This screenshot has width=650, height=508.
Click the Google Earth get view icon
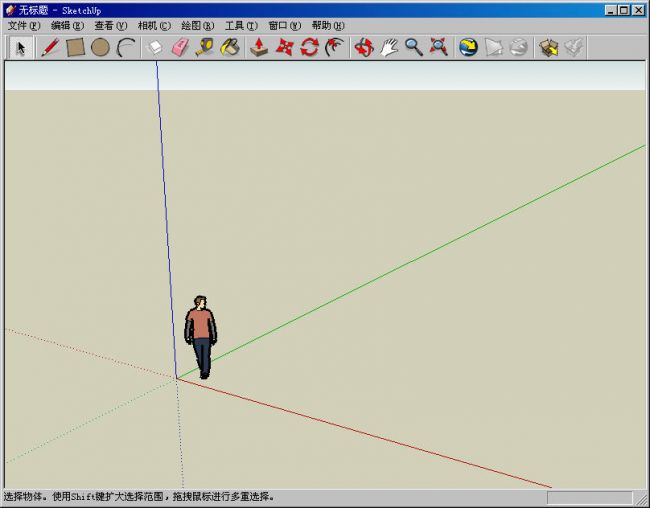point(468,47)
